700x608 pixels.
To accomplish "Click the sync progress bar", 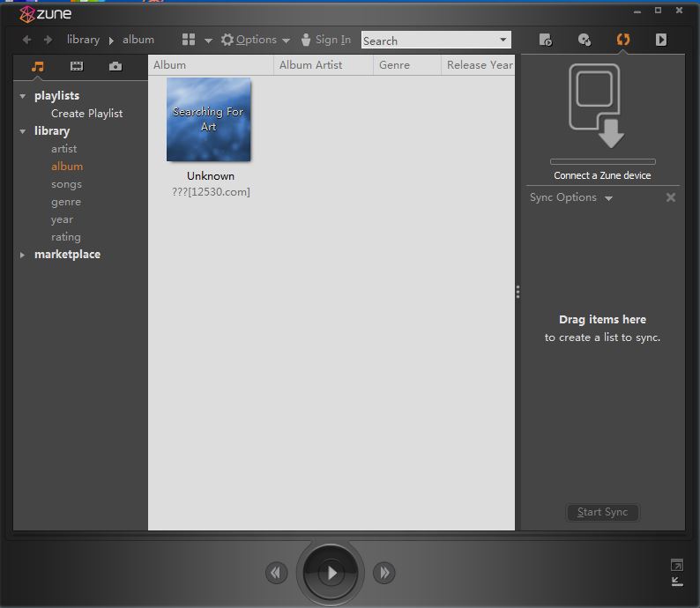I will (x=603, y=161).
